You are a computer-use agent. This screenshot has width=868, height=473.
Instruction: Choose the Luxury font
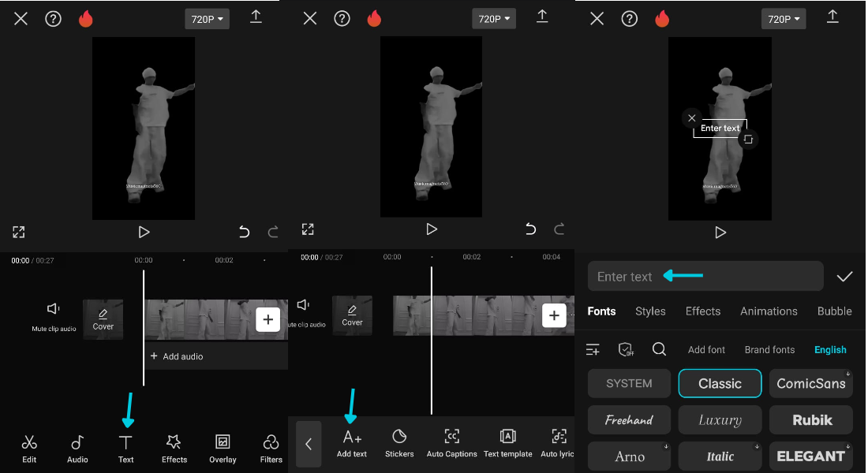[x=720, y=420]
